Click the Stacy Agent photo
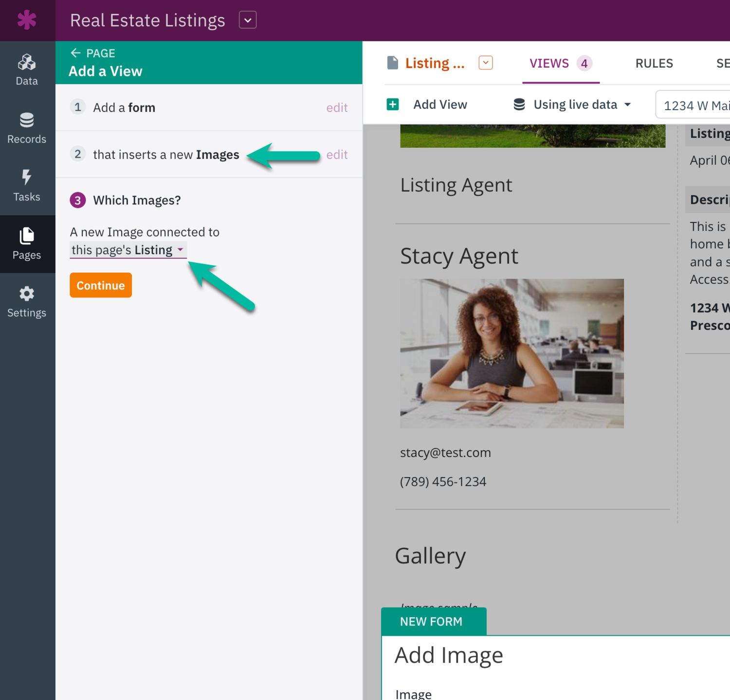 point(511,353)
